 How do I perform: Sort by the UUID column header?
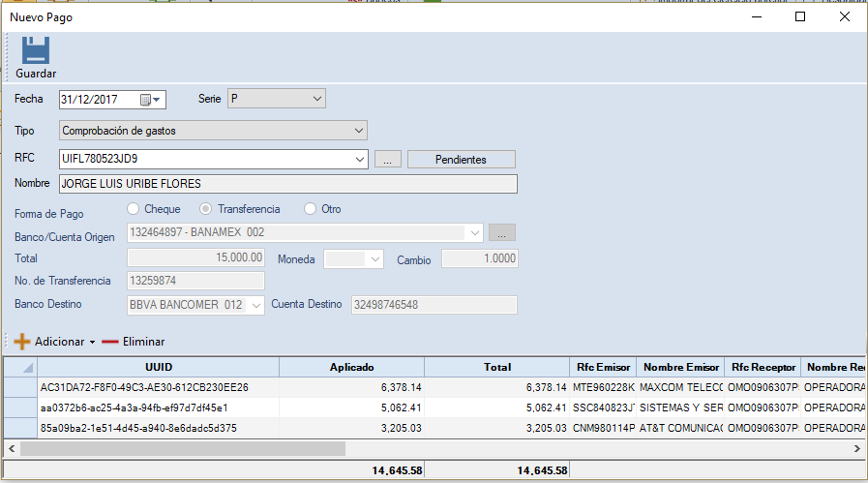coord(159,367)
